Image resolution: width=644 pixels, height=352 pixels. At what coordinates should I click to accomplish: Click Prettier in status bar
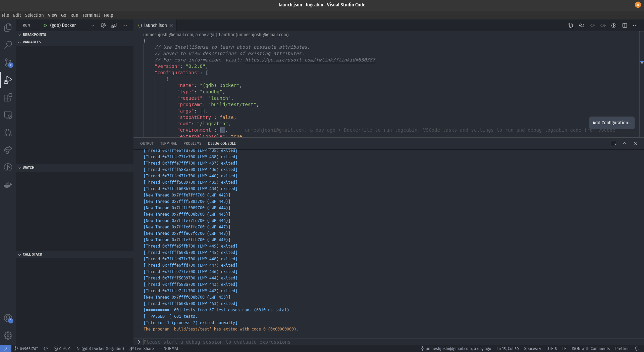tap(622, 349)
